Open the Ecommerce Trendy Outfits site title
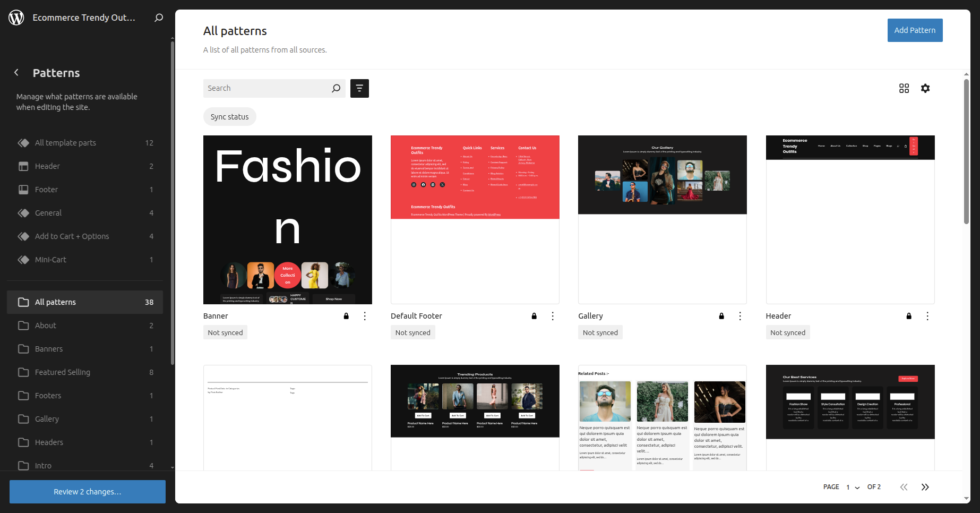 [84, 18]
